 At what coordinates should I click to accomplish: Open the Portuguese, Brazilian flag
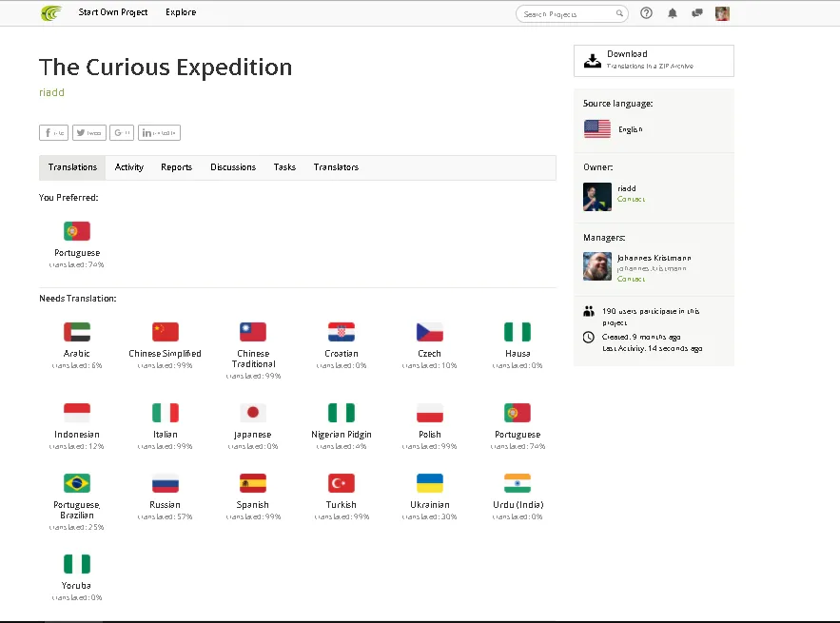point(77,483)
